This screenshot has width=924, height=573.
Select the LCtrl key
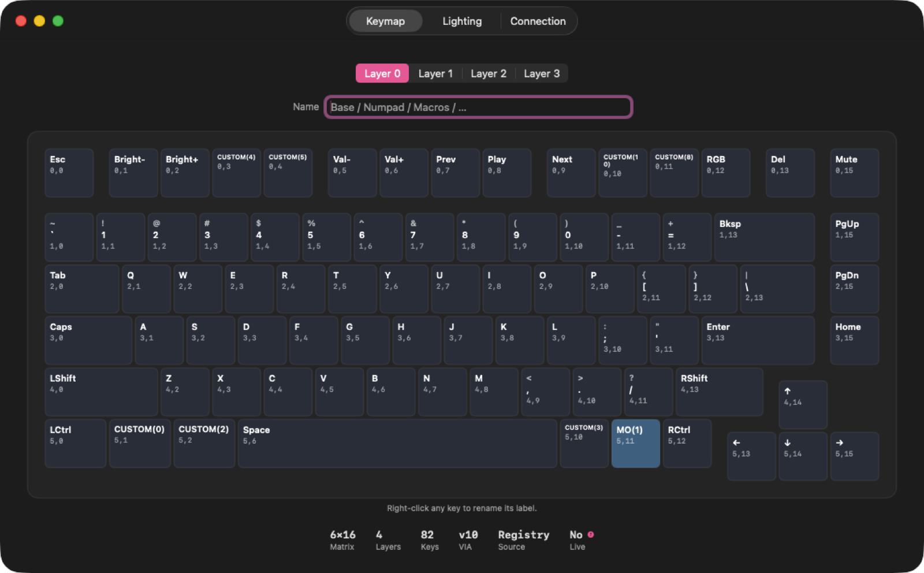coord(76,443)
